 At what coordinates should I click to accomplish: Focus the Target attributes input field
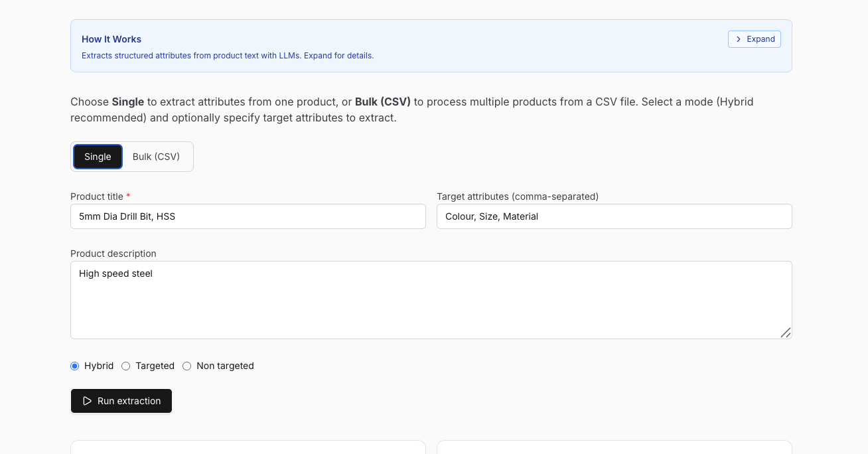coord(614,216)
